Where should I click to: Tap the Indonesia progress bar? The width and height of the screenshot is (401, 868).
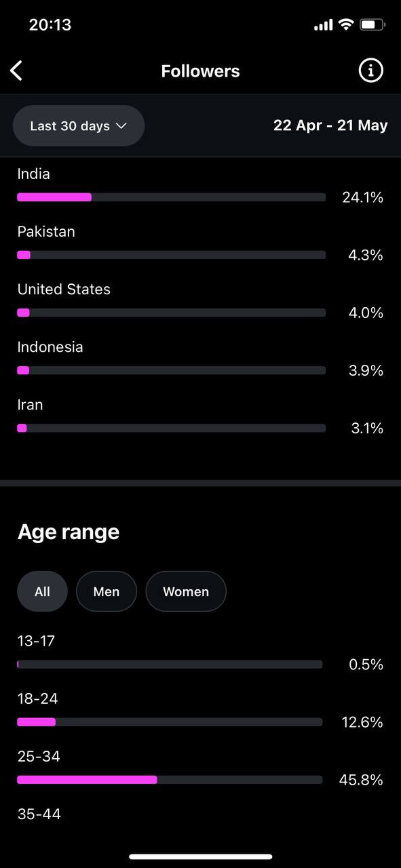coord(171,370)
